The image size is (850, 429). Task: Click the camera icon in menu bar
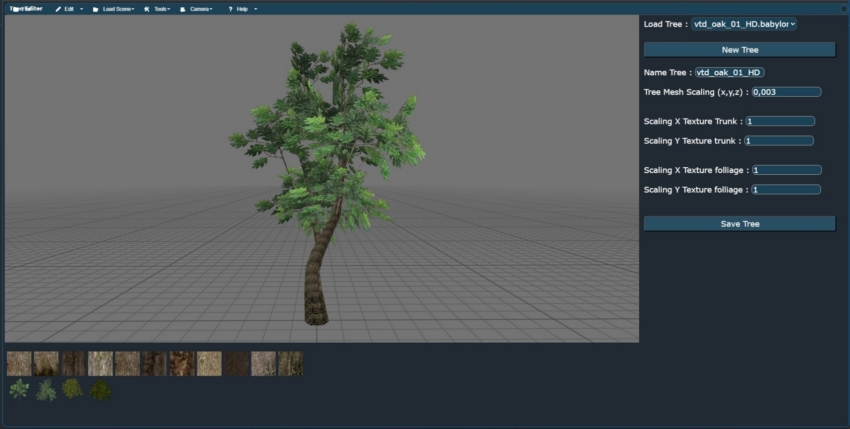point(183,9)
